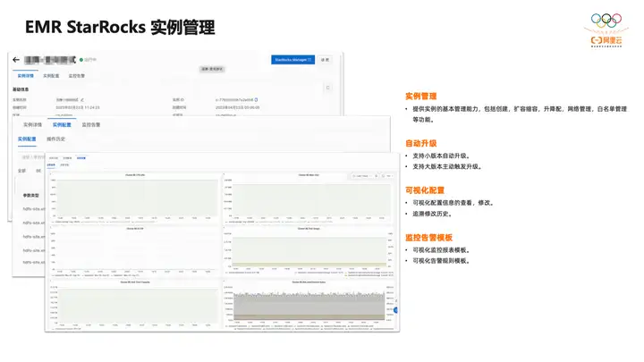644x362 pixels.
Task: Click the Cluster BE CPU Idle chart
Action: coord(135,198)
